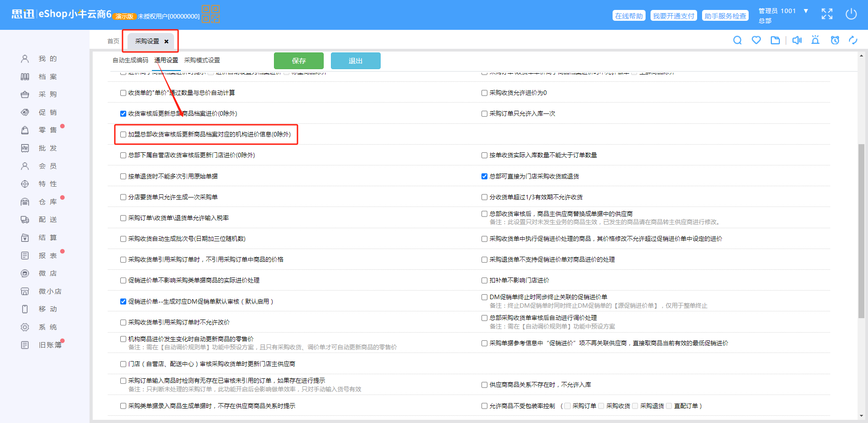Expand the 采购 sidebar menu
This screenshot has height=423, width=868.
click(x=47, y=94)
